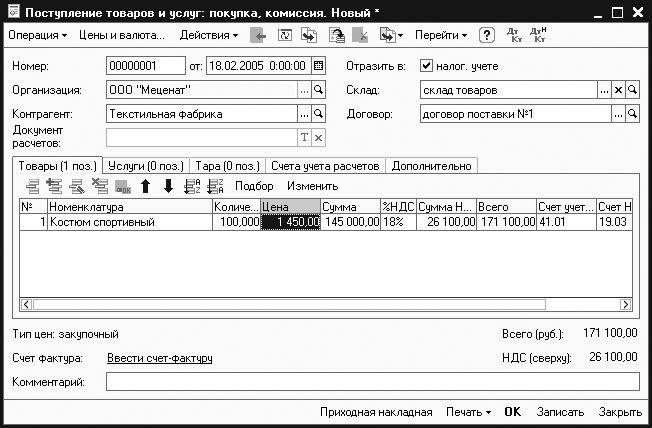Image resolution: width=652 pixels, height=428 pixels.
Task: Click the Костюм спортивный cell
Action: 130,222
